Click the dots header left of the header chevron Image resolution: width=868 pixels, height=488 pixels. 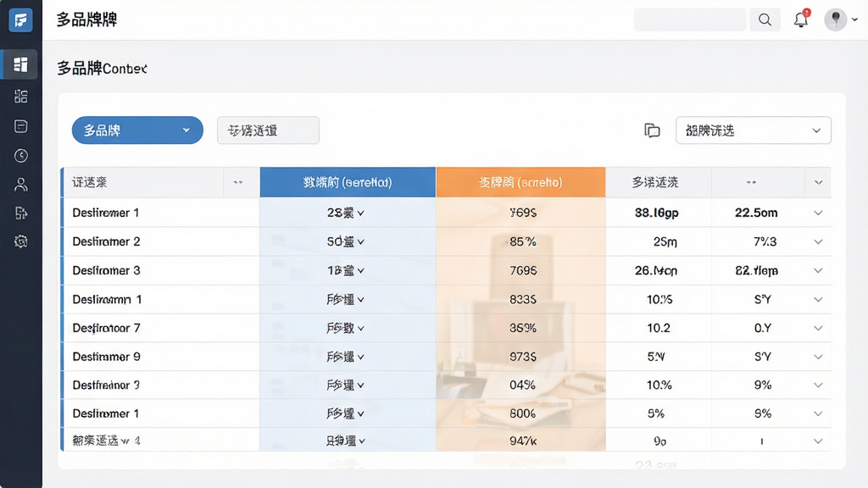click(751, 182)
